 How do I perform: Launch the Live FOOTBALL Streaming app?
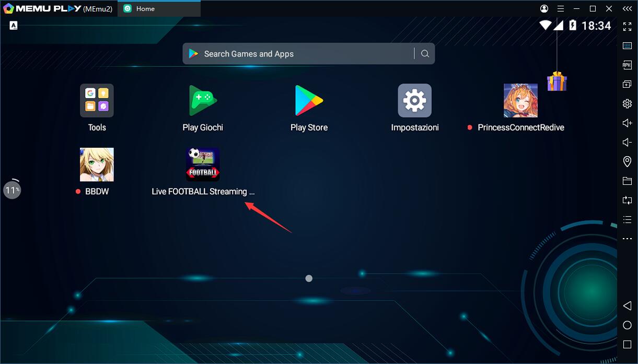pos(203,165)
